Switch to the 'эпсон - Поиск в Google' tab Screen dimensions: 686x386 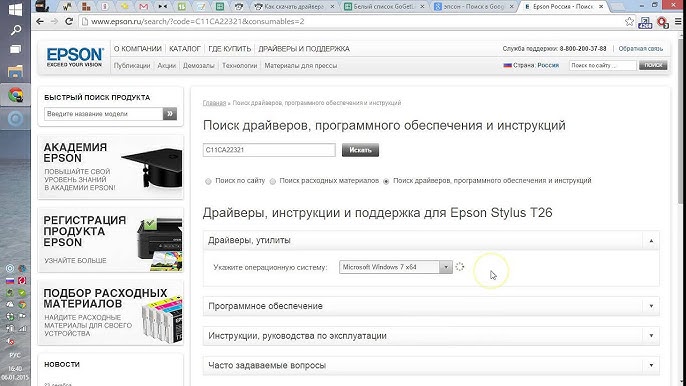(x=473, y=7)
